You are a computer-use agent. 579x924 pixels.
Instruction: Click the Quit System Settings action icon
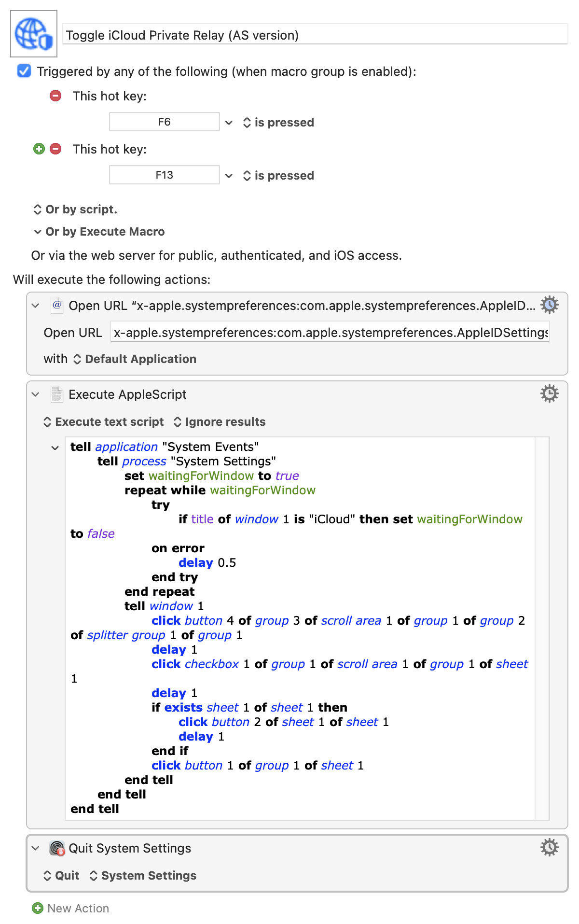[57, 848]
